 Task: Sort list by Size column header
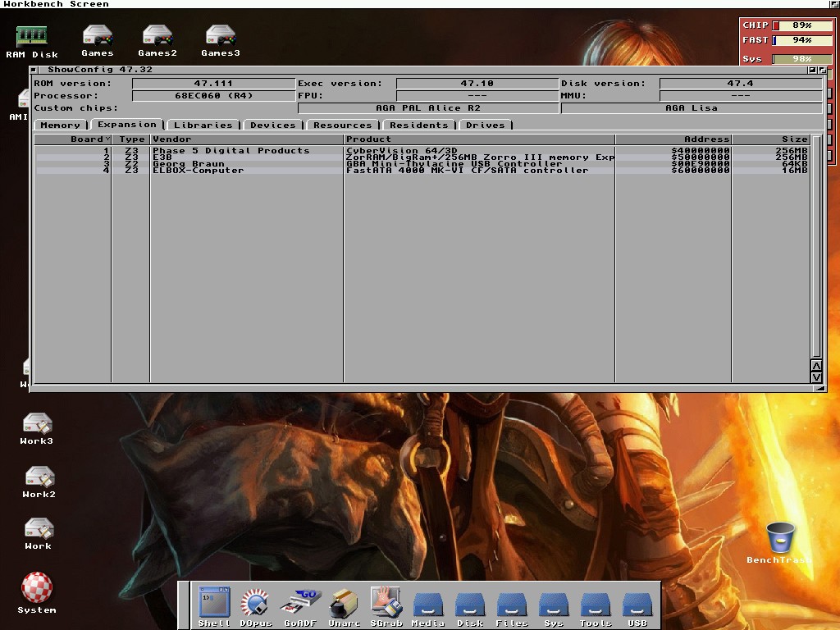click(x=771, y=139)
